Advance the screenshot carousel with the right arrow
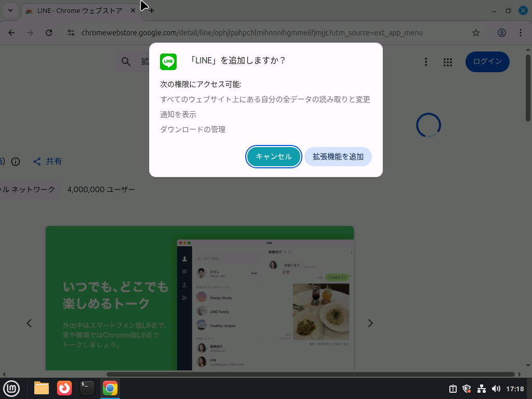 click(370, 323)
